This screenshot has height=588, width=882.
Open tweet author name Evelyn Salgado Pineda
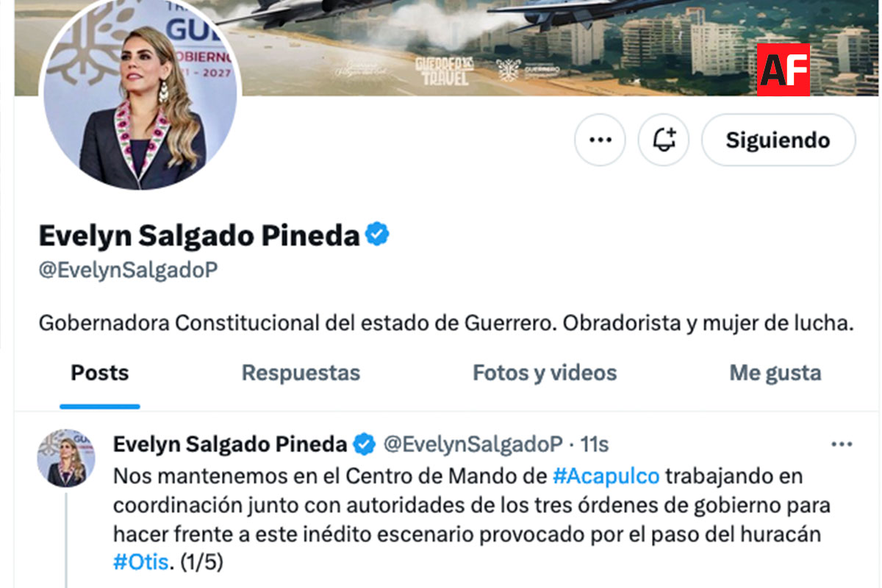click(x=230, y=445)
